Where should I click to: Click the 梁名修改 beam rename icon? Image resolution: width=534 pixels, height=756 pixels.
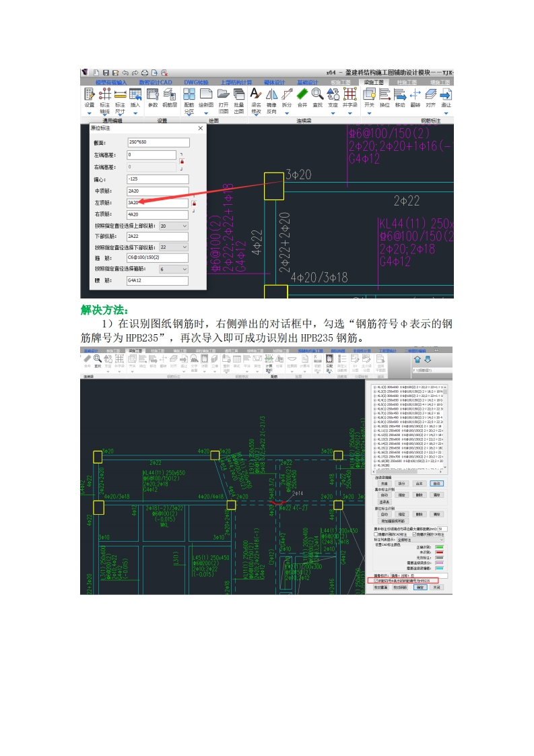(x=256, y=94)
